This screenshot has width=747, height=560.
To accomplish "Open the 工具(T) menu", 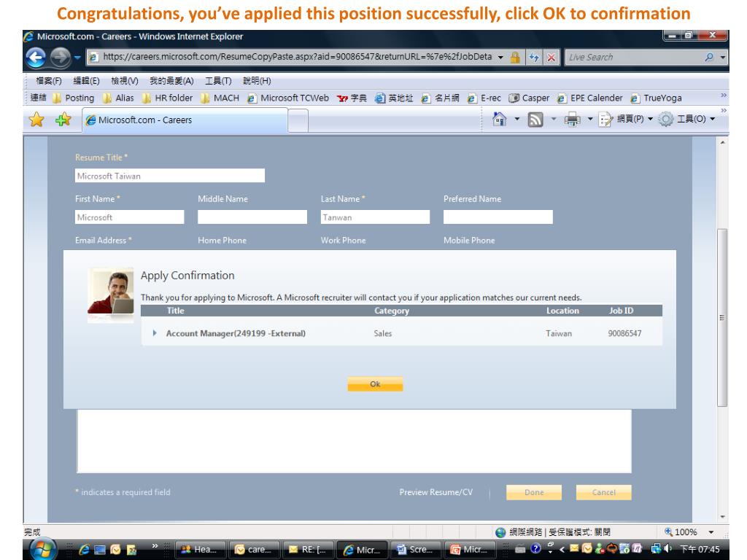I will click(x=218, y=81).
